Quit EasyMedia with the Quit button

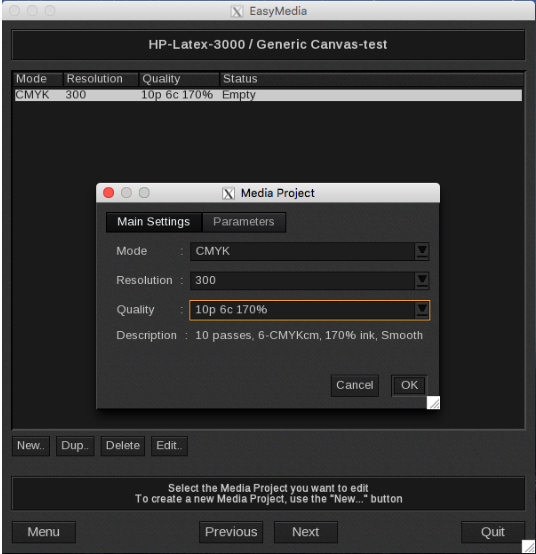click(x=493, y=532)
